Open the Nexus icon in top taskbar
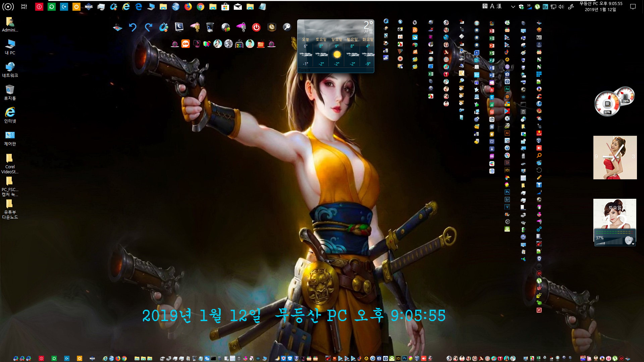This screenshot has width=644, height=362. pyautogui.click(x=89, y=6)
